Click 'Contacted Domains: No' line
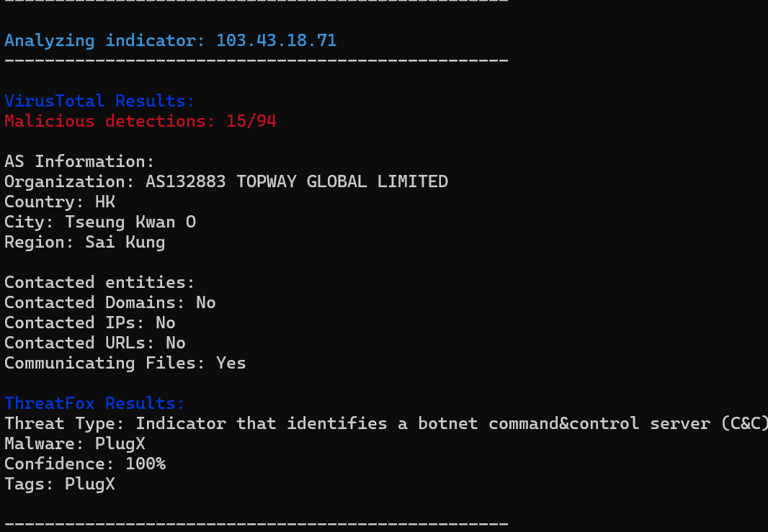This screenshot has width=768, height=532. [x=110, y=302]
